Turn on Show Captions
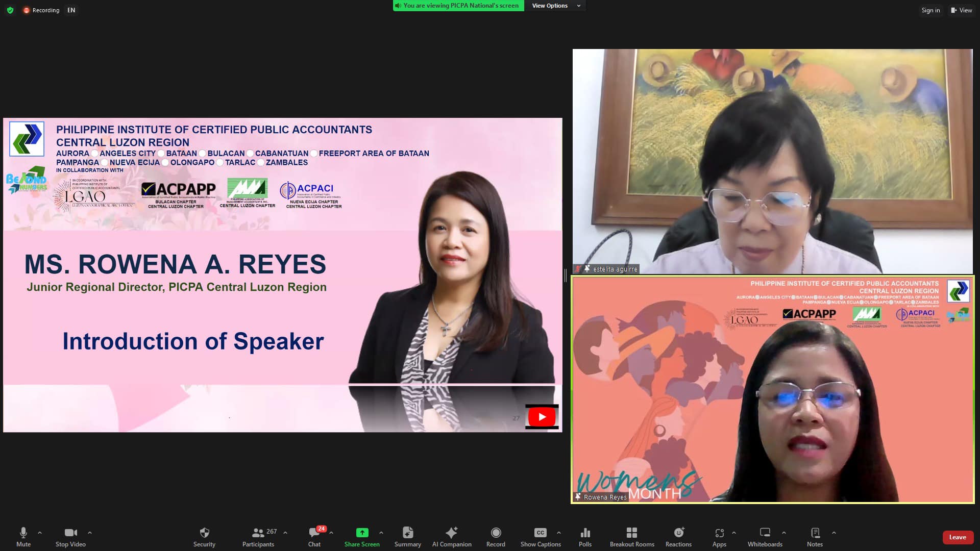The height and width of the screenshot is (551, 980). [541, 537]
